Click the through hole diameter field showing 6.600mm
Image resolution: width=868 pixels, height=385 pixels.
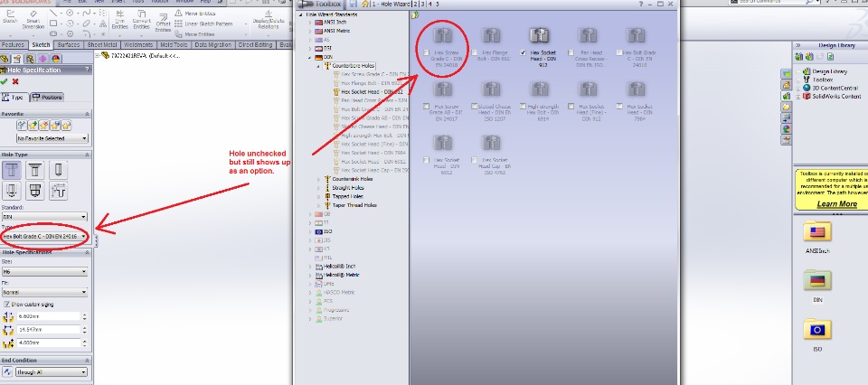pyautogui.click(x=49, y=316)
